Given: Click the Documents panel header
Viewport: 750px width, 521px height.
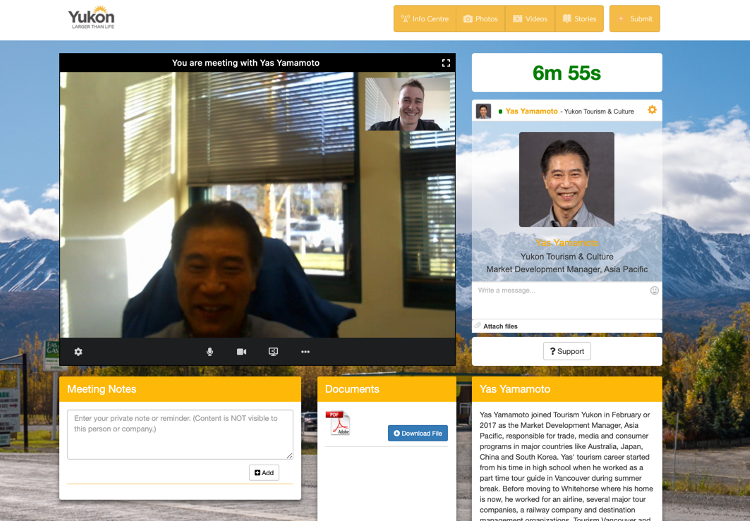Looking at the screenshot, I should (386, 389).
